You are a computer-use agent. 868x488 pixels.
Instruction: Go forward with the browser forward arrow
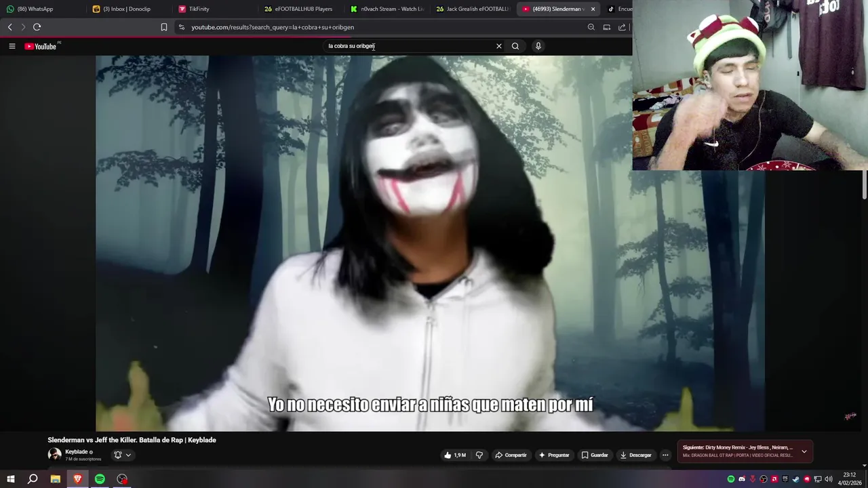(23, 27)
